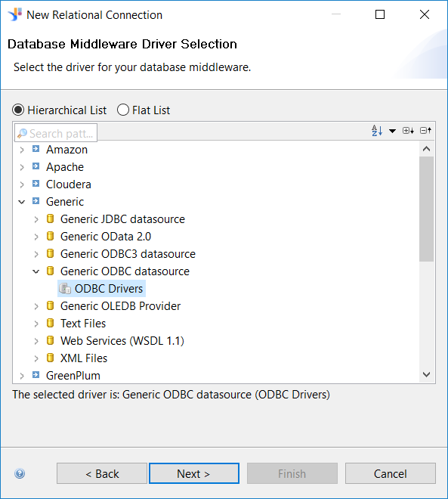The height and width of the screenshot is (499, 448).
Task: Expand the Generic JDBC datasource node
Action: [x=36, y=219]
